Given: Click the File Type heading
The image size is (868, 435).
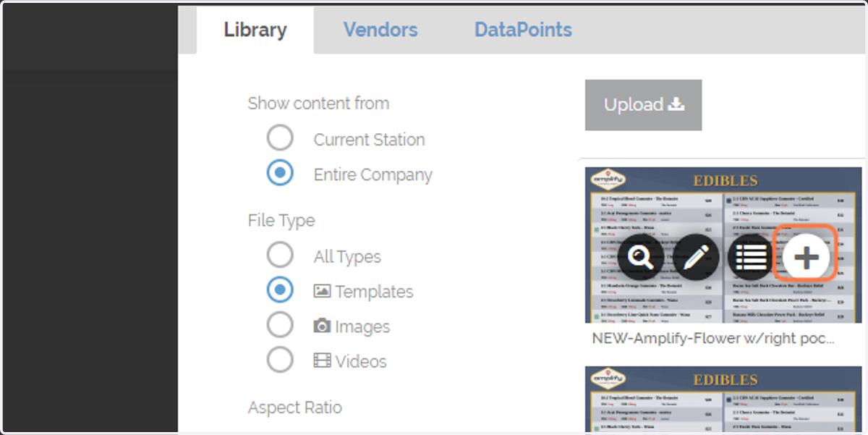Looking at the screenshot, I should (281, 221).
